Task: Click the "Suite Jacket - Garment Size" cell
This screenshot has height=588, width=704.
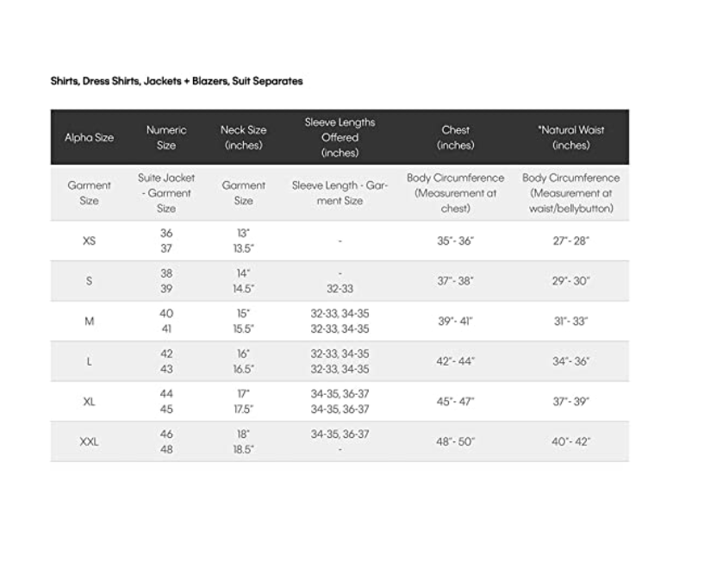Action: click(166, 192)
